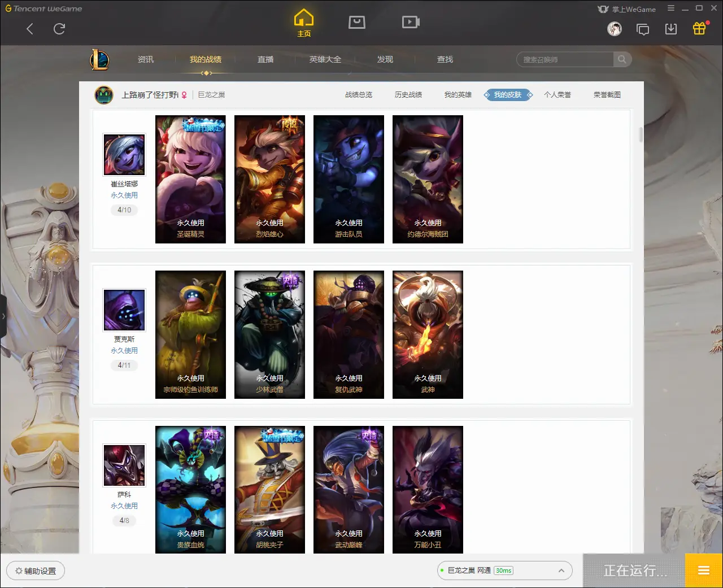Viewport: 723px width, 588px height.
Task: Expand the left side panel handle
Action: [3, 316]
